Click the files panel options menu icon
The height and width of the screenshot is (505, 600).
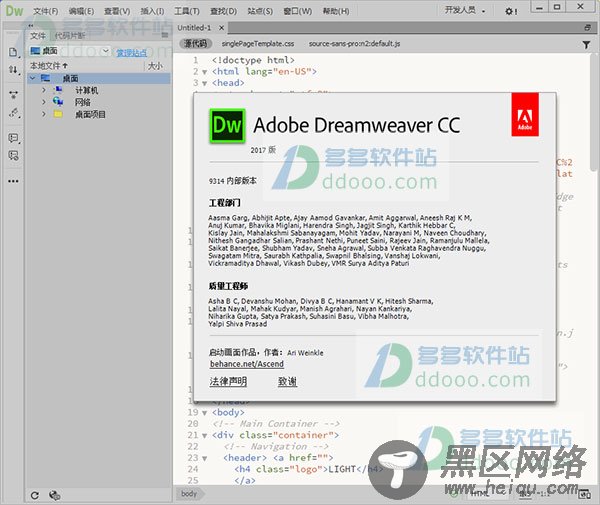coord(165,35)
